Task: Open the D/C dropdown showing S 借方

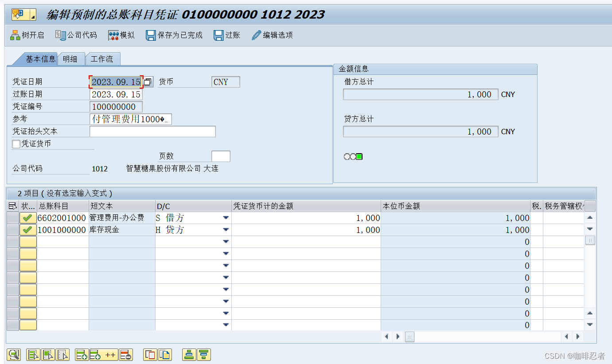Action: click(x=226, y=217)
